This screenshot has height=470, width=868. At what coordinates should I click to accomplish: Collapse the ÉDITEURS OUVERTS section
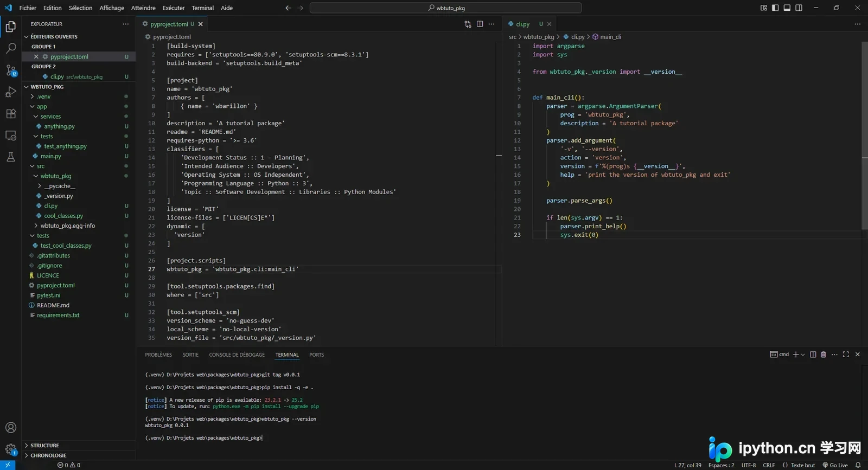pos(79,37)
